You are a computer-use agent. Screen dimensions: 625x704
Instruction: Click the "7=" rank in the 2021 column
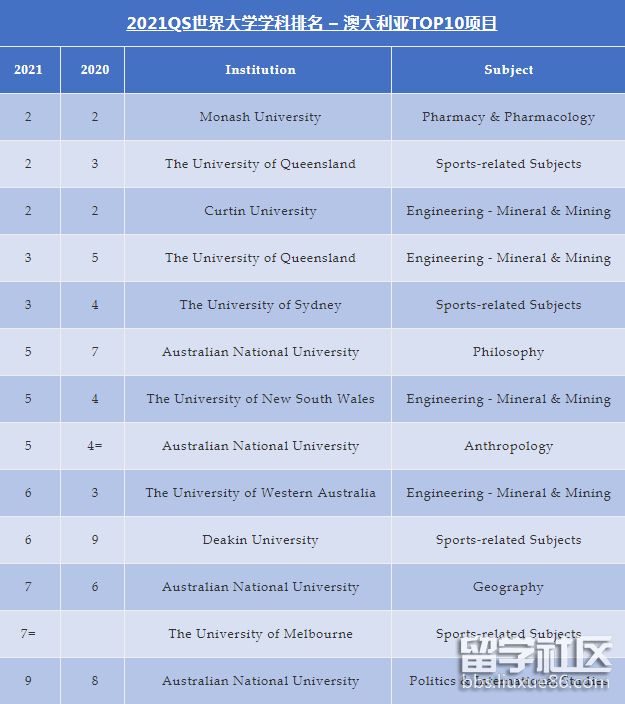28,634
